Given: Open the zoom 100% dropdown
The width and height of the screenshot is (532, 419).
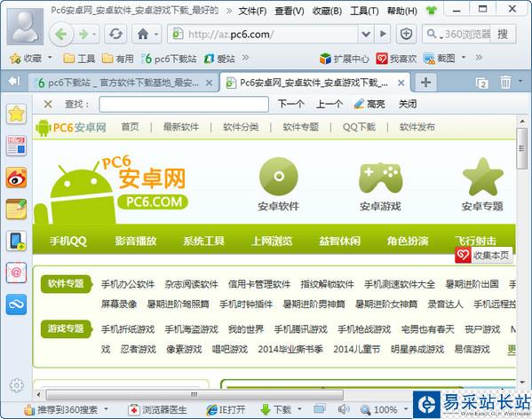Looking at the screenshot, I should (x=406, y=409).
